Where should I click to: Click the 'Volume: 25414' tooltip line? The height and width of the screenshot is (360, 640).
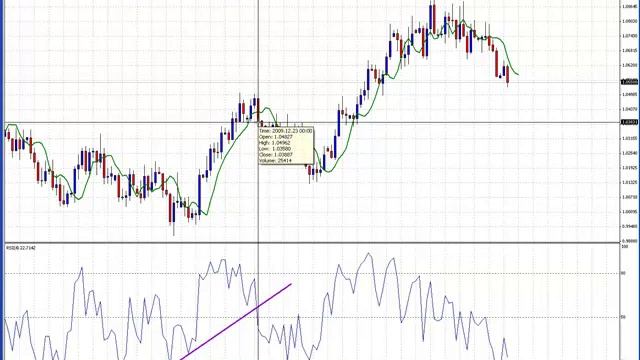click(275, 161)
